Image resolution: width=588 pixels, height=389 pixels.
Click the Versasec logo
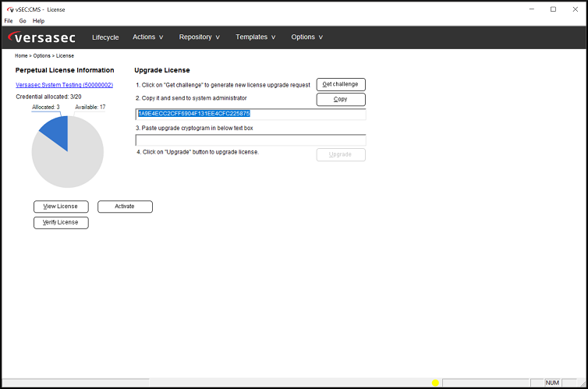[x=41, y=37]
